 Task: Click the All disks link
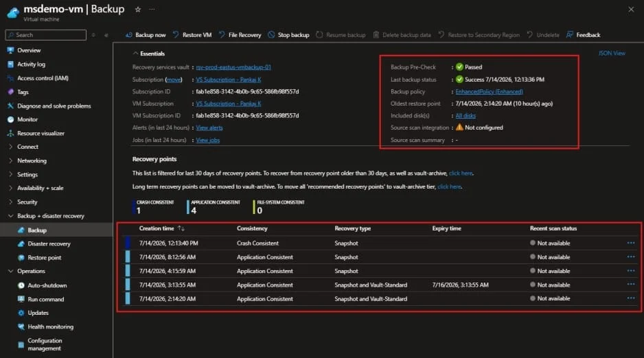point(465,116)
